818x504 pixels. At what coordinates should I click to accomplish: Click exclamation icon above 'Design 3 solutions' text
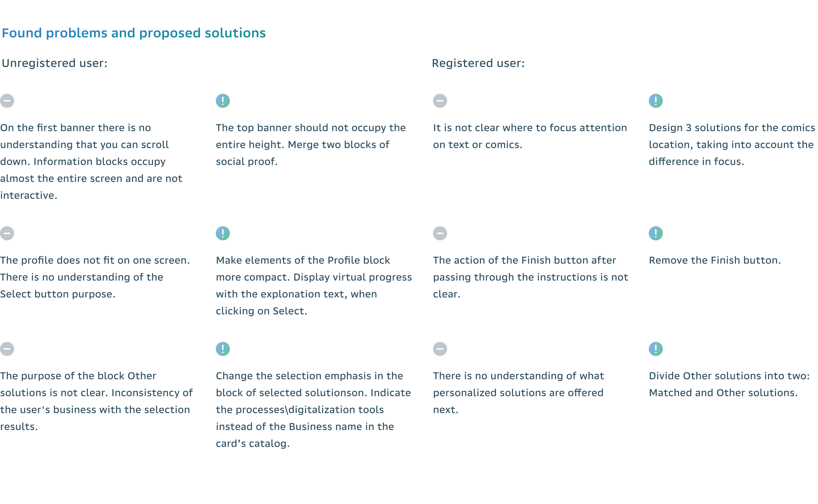656,101
